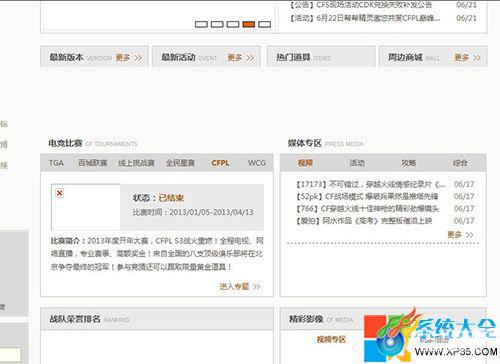The image size is (500, 364).
Task: Select the 攻略 media tab
Action: [x=408, y=163]
